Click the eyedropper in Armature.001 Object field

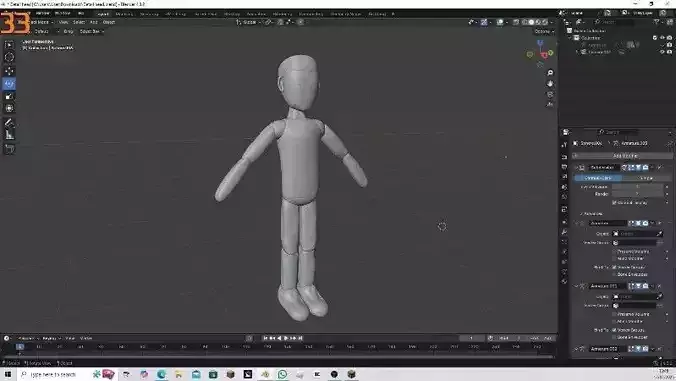point(659,297)
